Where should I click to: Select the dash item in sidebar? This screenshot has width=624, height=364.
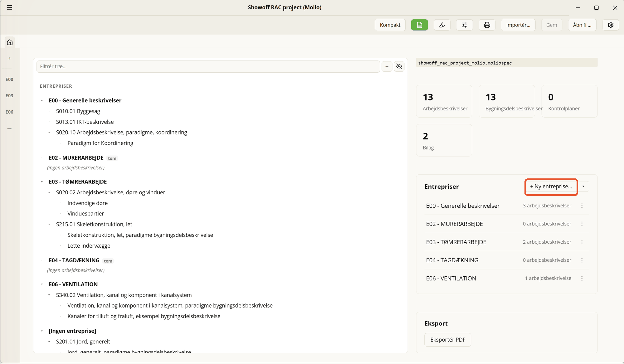click(9, 129)
